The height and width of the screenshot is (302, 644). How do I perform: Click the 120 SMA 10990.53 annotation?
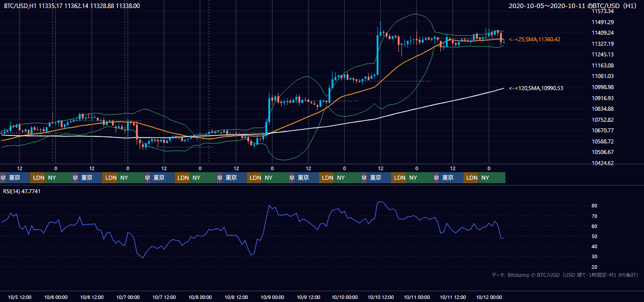536,88
